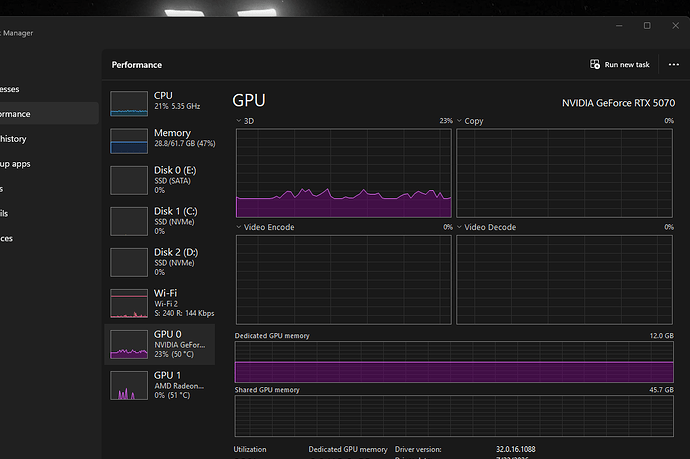
Task: Click the Copy engine graph area
Action: [564, 173]
